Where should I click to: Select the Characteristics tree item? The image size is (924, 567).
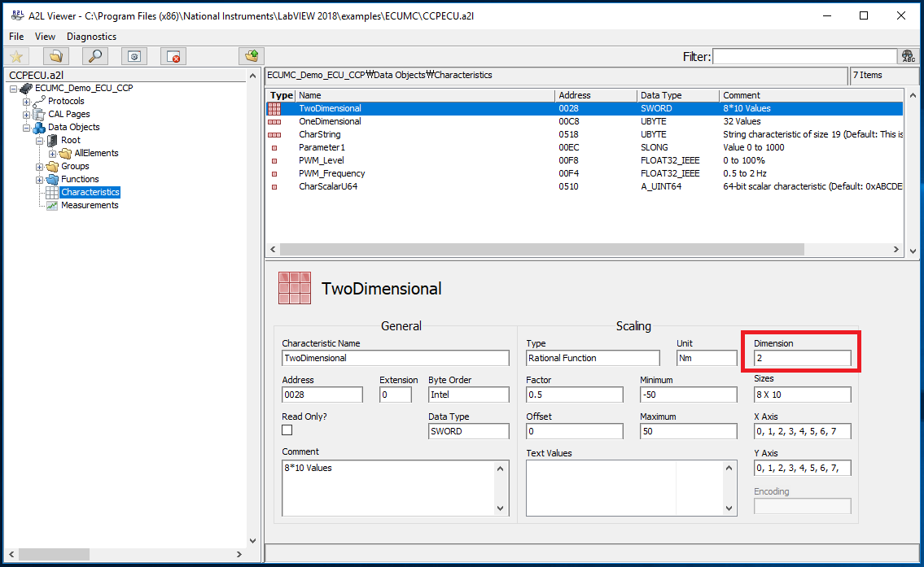[x=90, y=192]
